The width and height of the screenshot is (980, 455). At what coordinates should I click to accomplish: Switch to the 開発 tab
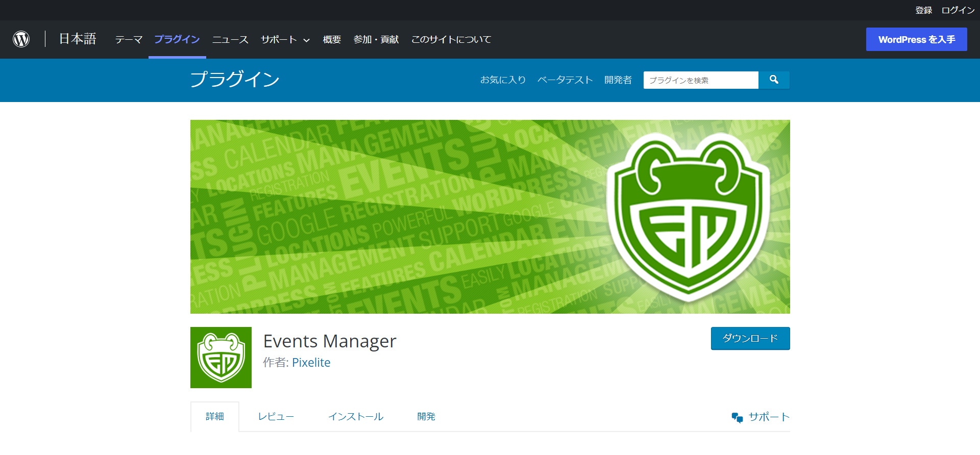coord(426,417)
